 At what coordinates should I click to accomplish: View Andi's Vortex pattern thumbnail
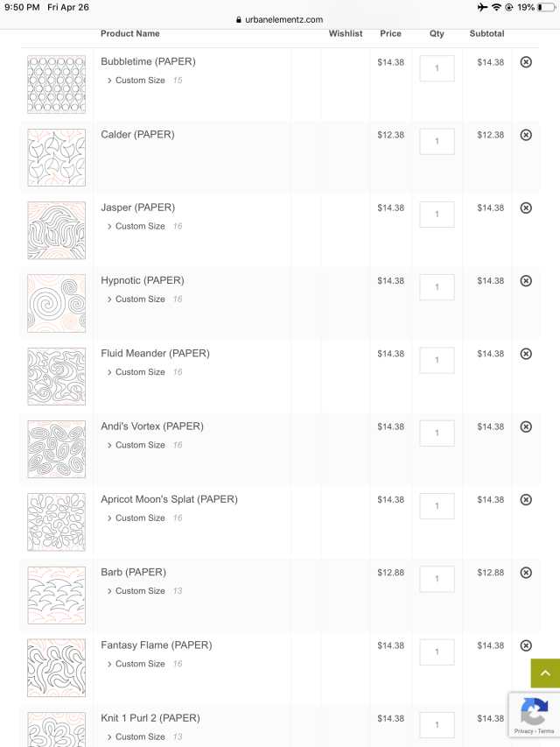pos(56,448)
